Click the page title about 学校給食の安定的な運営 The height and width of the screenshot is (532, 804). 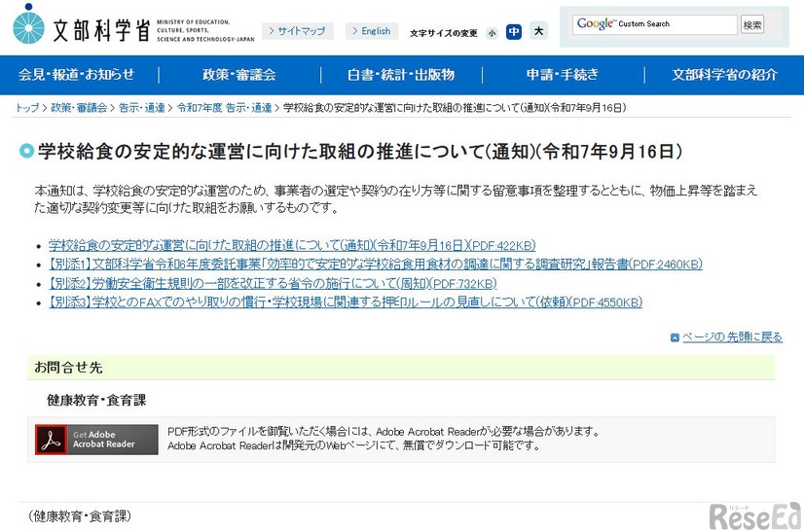point(360,152)
